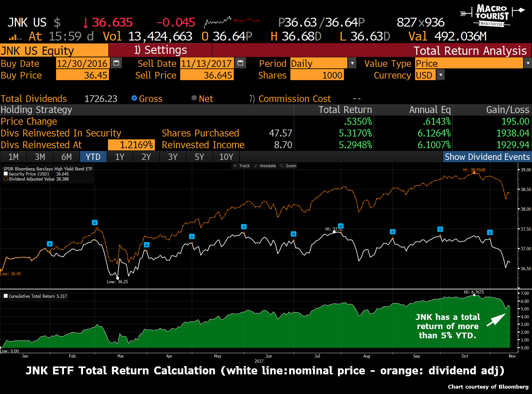Switch to the 1Y time range
The height and width of the screenshot is (394, 532).
point(120,157)
